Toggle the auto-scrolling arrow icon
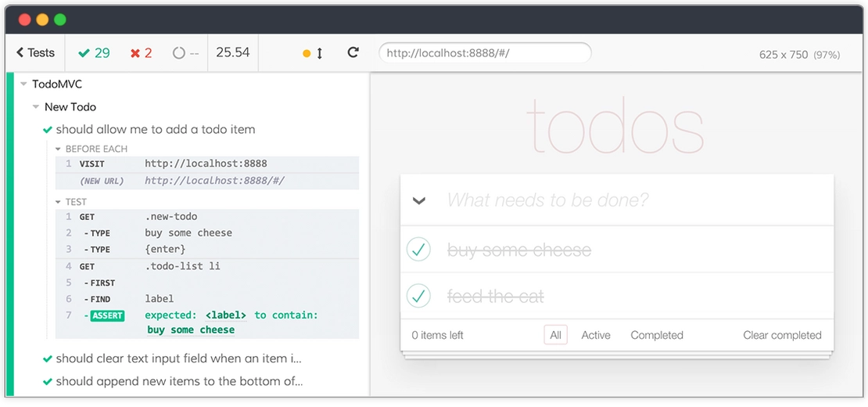Image resolution: width=868 pixels, height=407 pixels. pyautogui.click(x=320, y=53)
